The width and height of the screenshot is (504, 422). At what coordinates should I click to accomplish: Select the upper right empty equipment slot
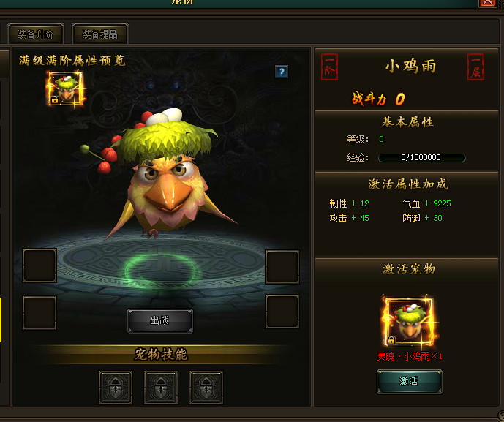tap(282, 267)
